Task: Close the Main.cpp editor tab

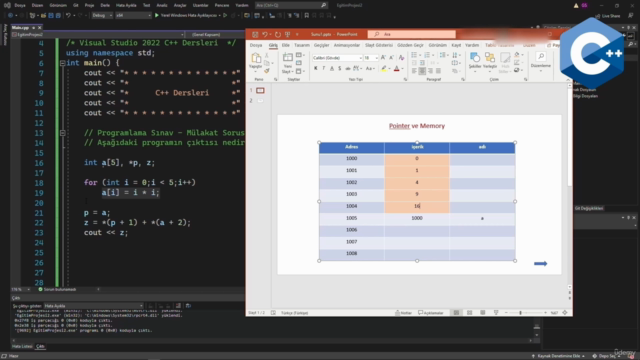Action: 40,28
